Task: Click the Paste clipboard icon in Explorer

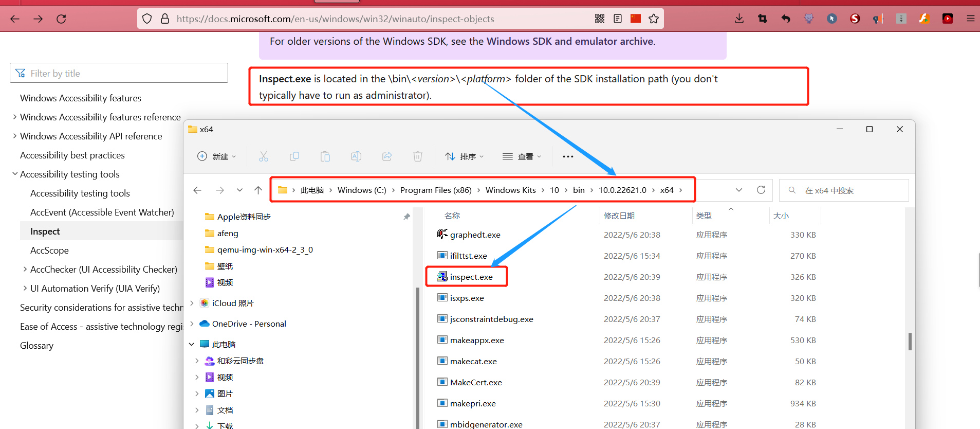Action: pyautogui.click(x=325, y=156)
